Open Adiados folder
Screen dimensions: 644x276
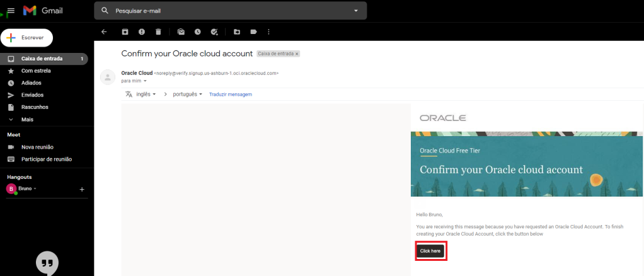pyautogui.click(x=44, y=83)
